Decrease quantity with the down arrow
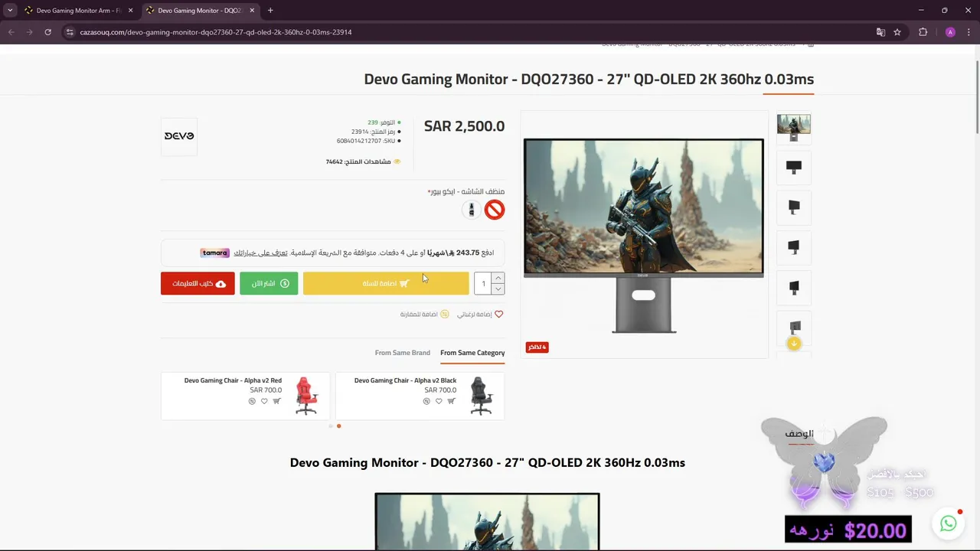 (x=498, y=289)
